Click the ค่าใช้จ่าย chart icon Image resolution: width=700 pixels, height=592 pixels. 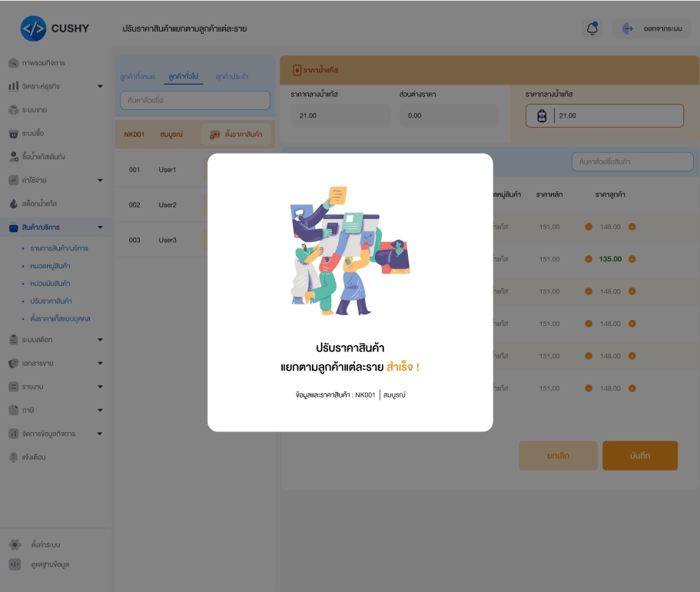(14, 180)
